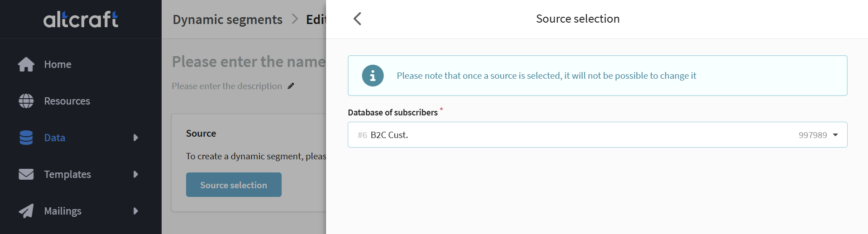Open the Home menu item
Viewport: 868px width, 234px height.
pyautogui.click(x=58, y=64)
